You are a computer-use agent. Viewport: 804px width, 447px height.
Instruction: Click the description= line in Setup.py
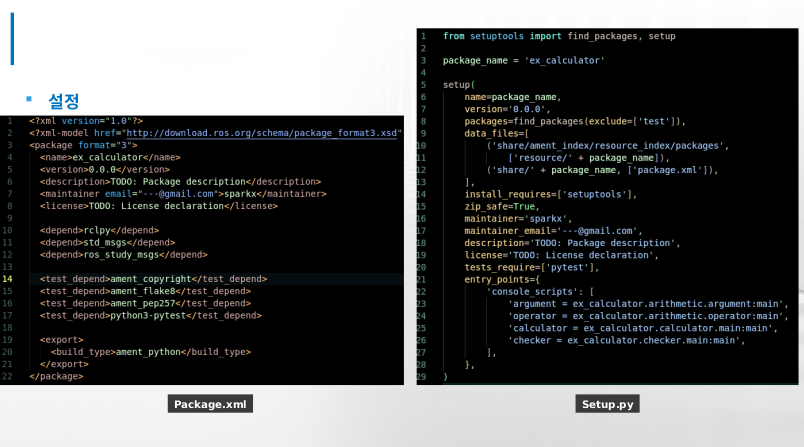[x=572, y=243]
